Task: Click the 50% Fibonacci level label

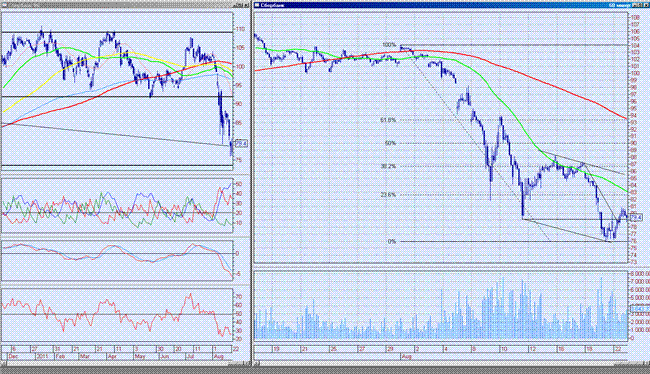Action: 390,143
